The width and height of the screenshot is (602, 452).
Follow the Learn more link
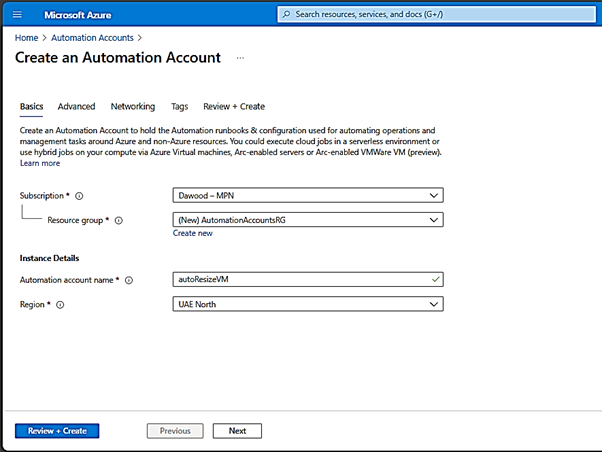click(40, 163)
